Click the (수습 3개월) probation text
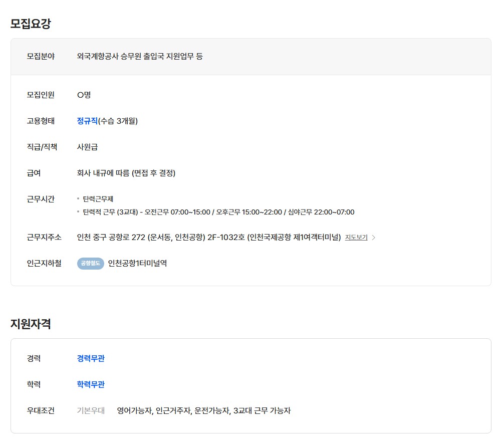504x444 pixels. (x=118, y=121)
